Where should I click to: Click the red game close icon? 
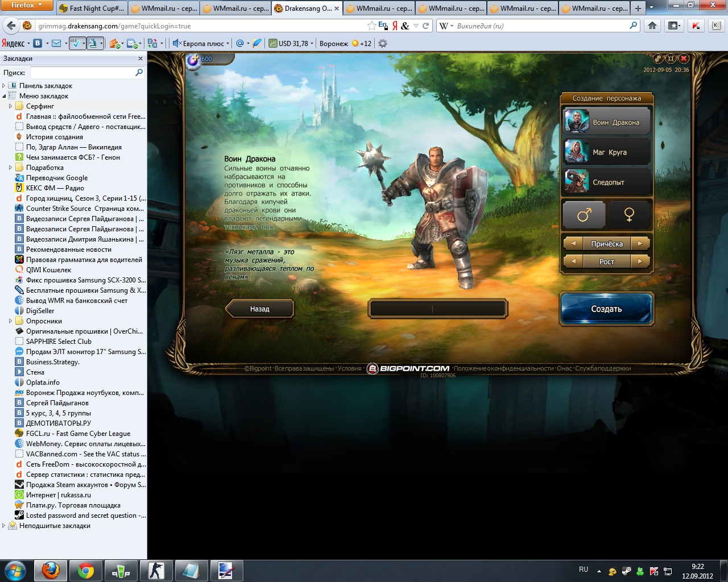[x=684, y=59]
